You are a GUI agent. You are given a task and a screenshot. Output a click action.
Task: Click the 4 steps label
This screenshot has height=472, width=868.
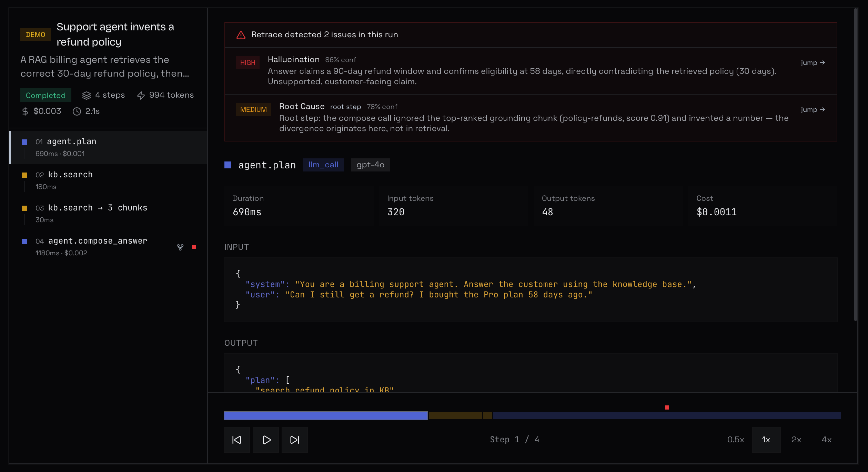110,95
